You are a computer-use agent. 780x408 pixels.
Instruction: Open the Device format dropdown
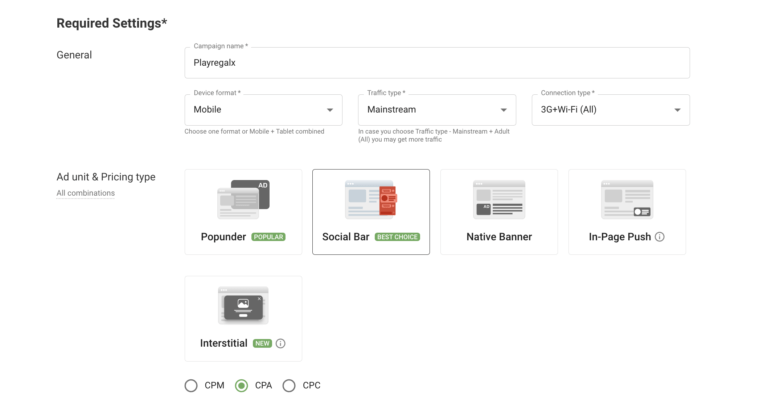(264, 110)
